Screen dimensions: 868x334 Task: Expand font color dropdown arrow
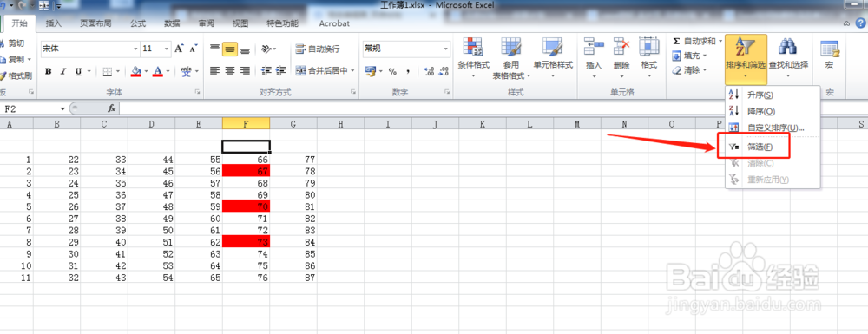168,71
